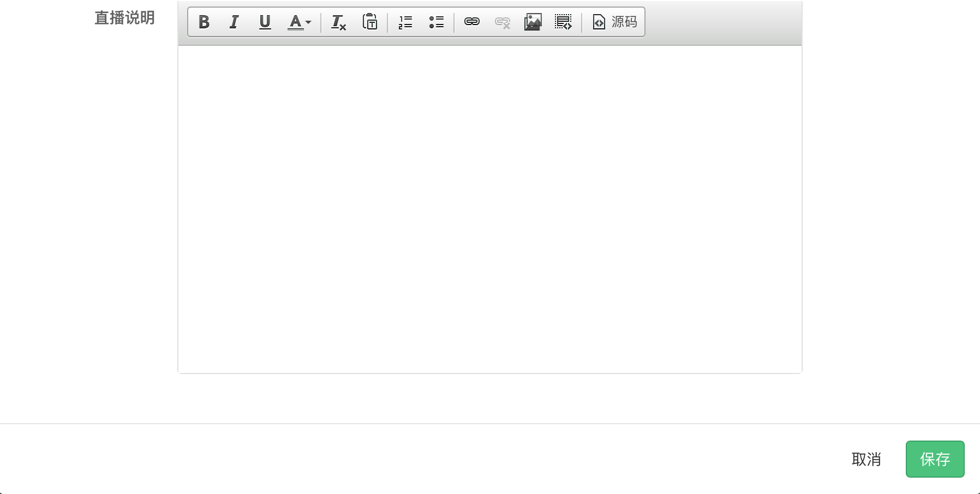Open the text color dropdown
Viewport: 980px width, 494px height.
(x=299, y=22)
